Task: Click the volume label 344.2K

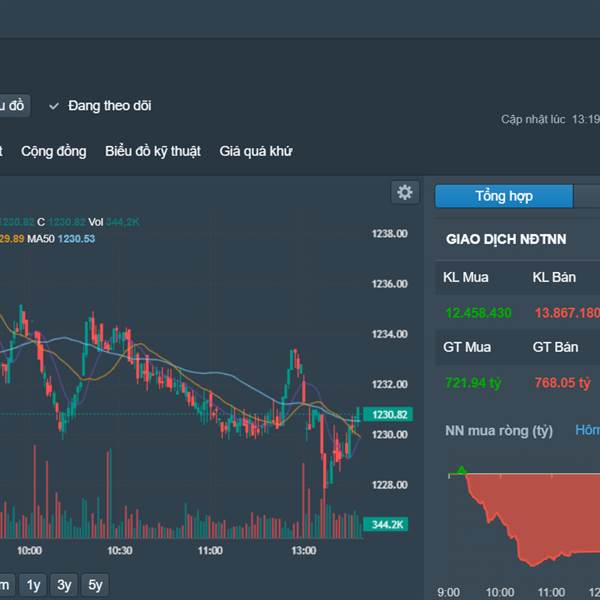Action: coord(385,524)
